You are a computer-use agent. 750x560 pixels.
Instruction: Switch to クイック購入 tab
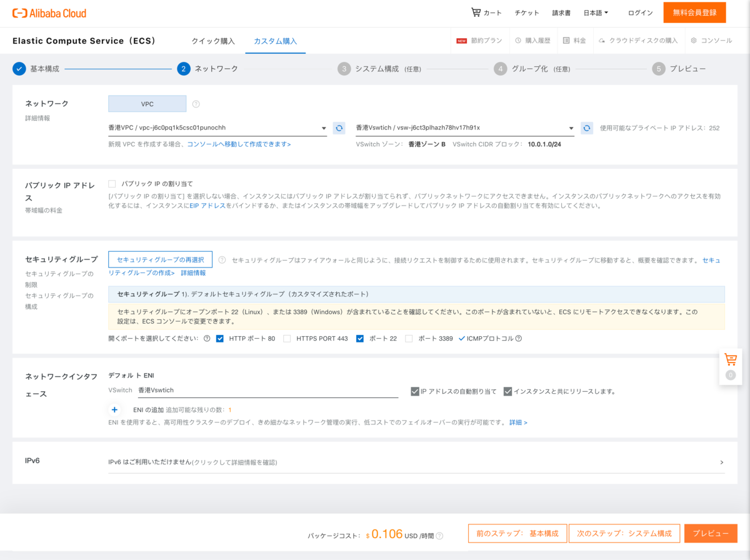coord(213,41)
